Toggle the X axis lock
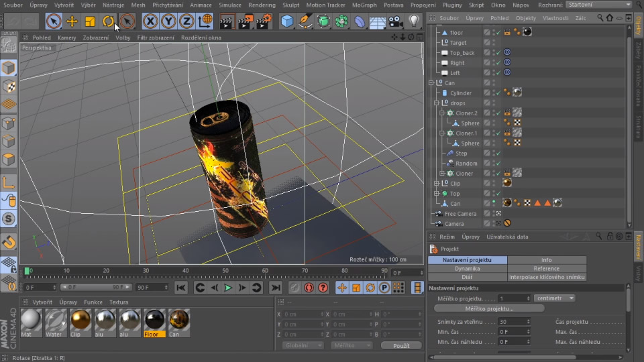The height and width of the screenshot is (362, 644). click(x=151, y=21)
